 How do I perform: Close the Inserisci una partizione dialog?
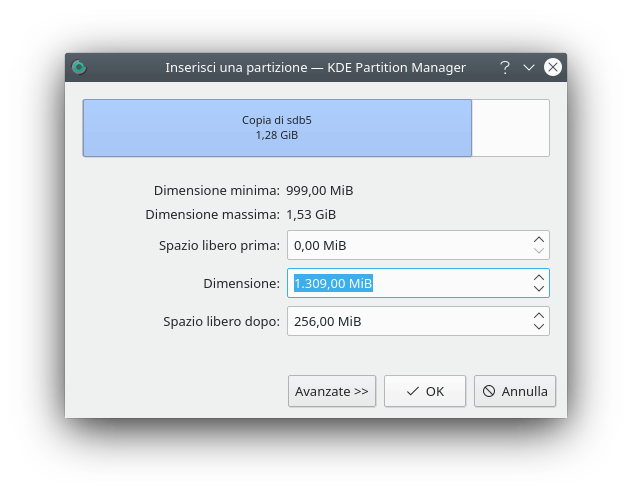pyautogui.click(x=553, y=68)
